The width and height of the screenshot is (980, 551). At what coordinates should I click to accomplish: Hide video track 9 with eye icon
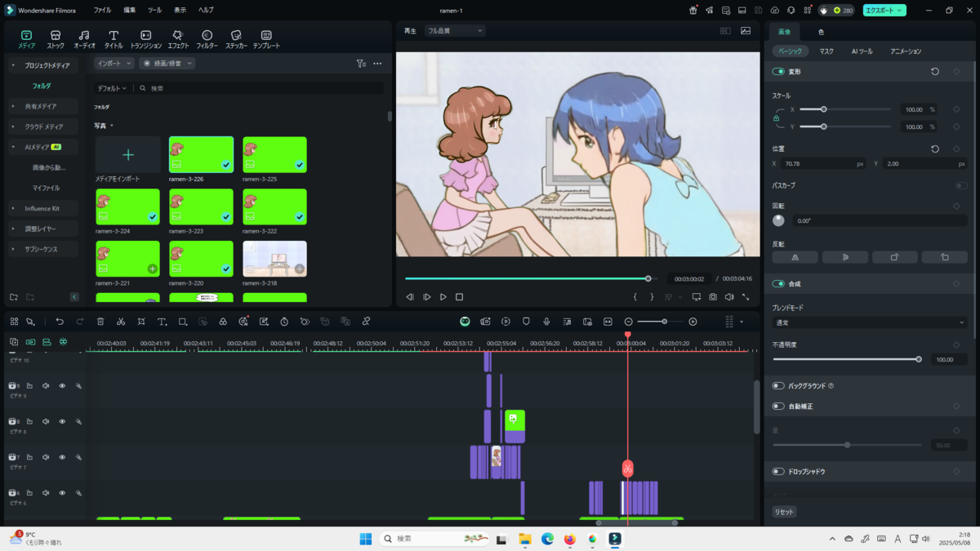62,386
